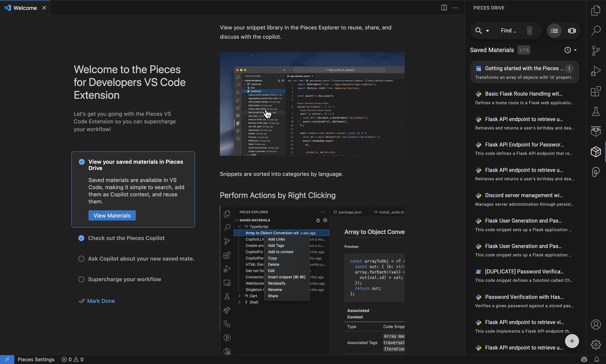
Task: Click the Find materials search field
Action: click(509, 31)
